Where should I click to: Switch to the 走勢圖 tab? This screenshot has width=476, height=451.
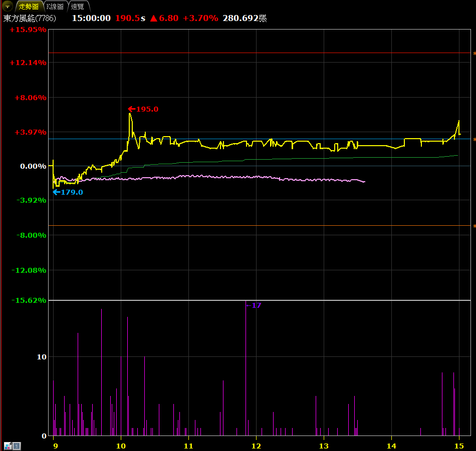(29, 7)
